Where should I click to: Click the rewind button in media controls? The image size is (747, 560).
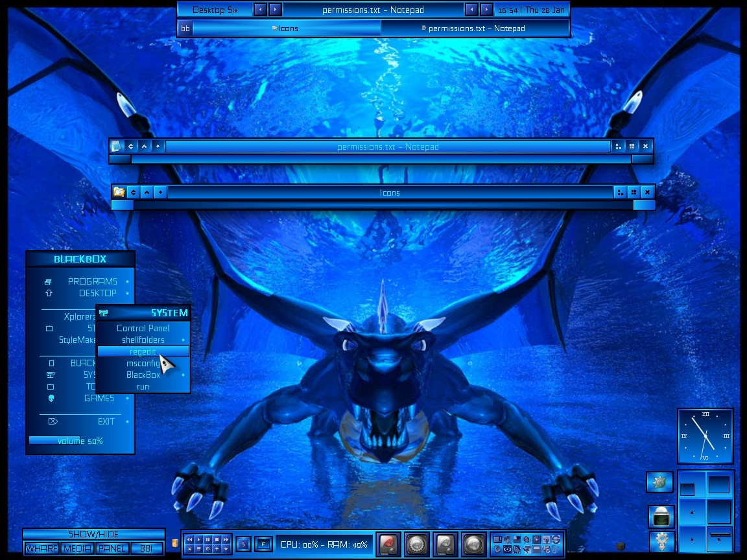click(189, 539)
